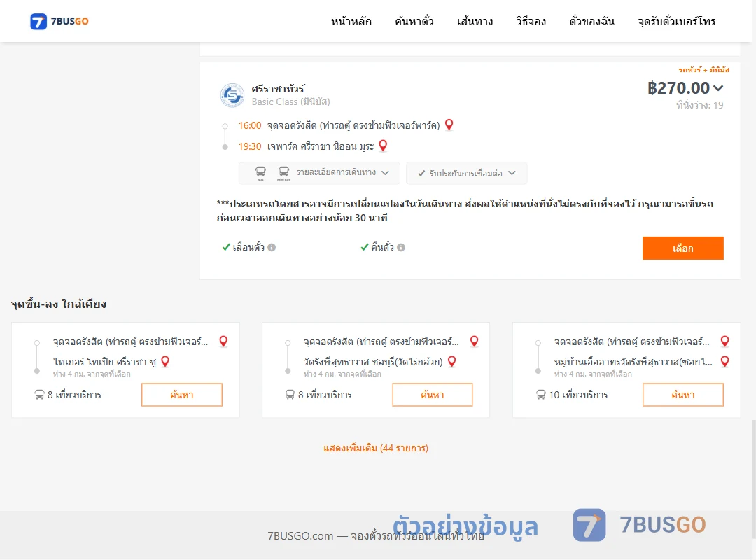756x560 pixels.
Task: Go to the เส้นทาง menu item
Action: [x=475, y=21]
